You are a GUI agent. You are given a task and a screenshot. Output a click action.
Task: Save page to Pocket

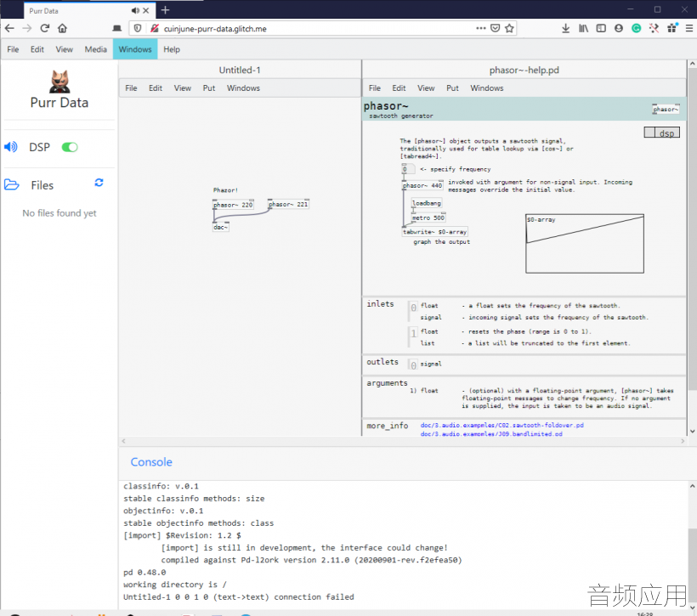click(x=496, y=28)
